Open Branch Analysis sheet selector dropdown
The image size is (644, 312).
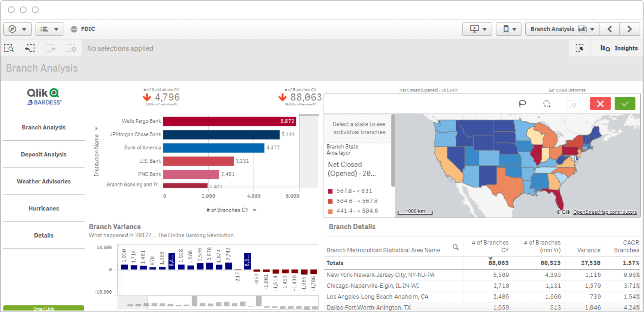click(562, 29)
